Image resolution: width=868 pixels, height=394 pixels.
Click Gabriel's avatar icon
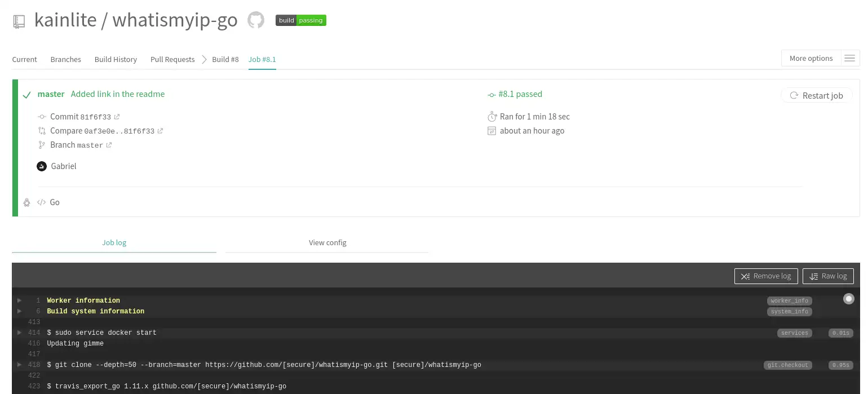tap(41, 166)
